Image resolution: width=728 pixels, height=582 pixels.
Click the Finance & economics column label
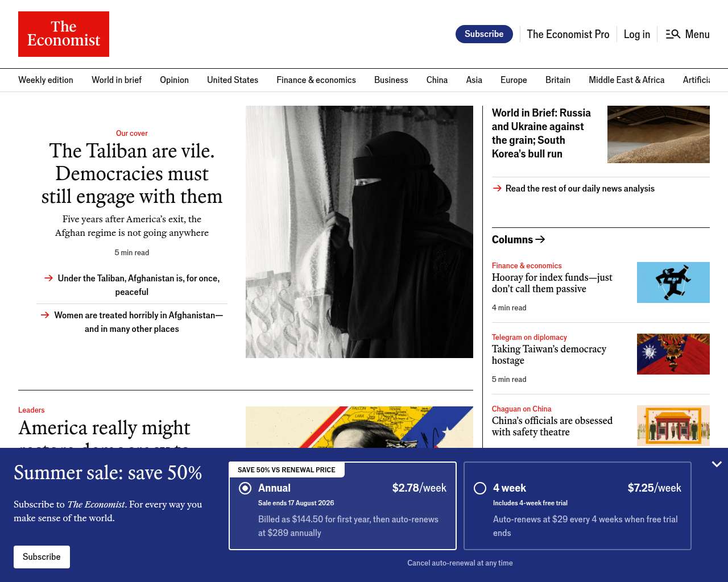527,265
